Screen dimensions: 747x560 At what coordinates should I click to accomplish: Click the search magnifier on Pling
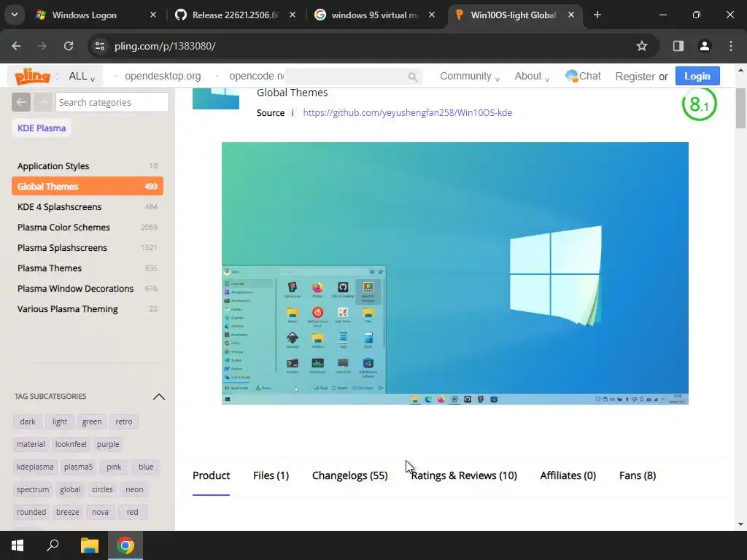pyautogui.click(x=413, y=77)
